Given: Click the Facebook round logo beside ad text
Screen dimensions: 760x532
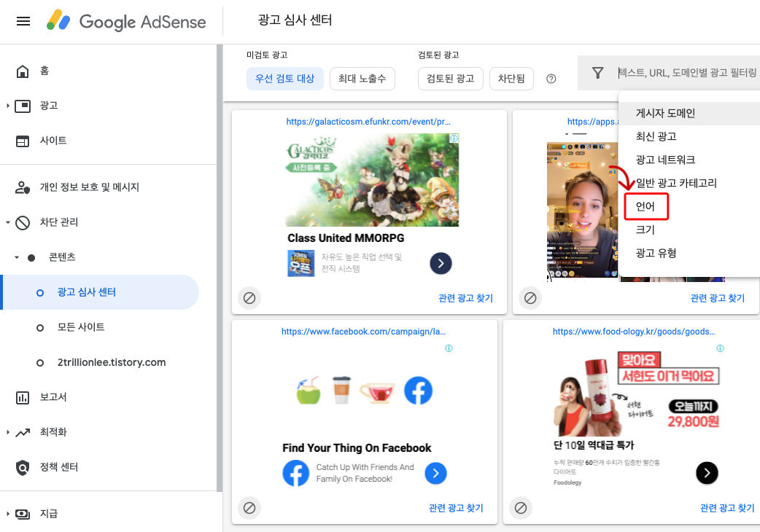Looking at the screenshot, I should tap(295, 473).
